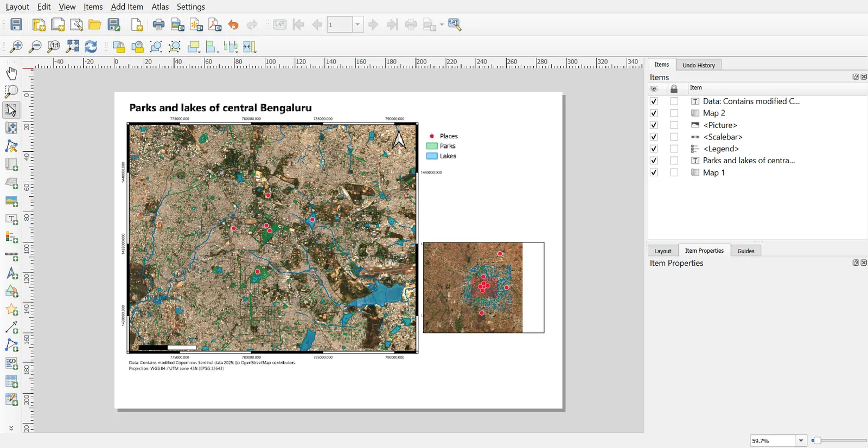The image size is (868, 448).
Task: Switch to the Guides tab
Action: click(746, 251)
